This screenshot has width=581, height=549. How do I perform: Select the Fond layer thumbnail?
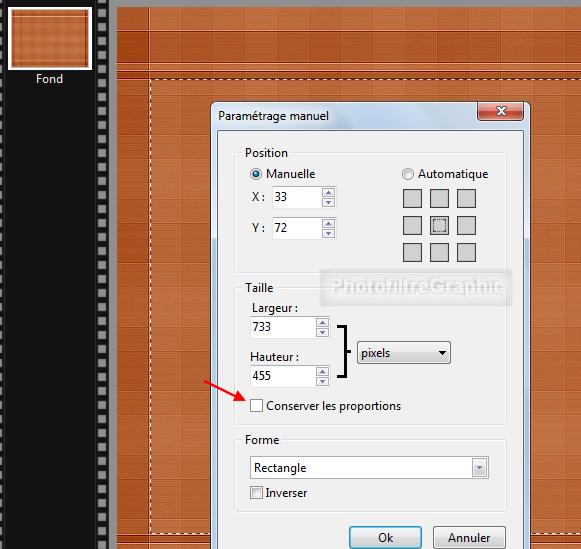[x=50, y=39]
